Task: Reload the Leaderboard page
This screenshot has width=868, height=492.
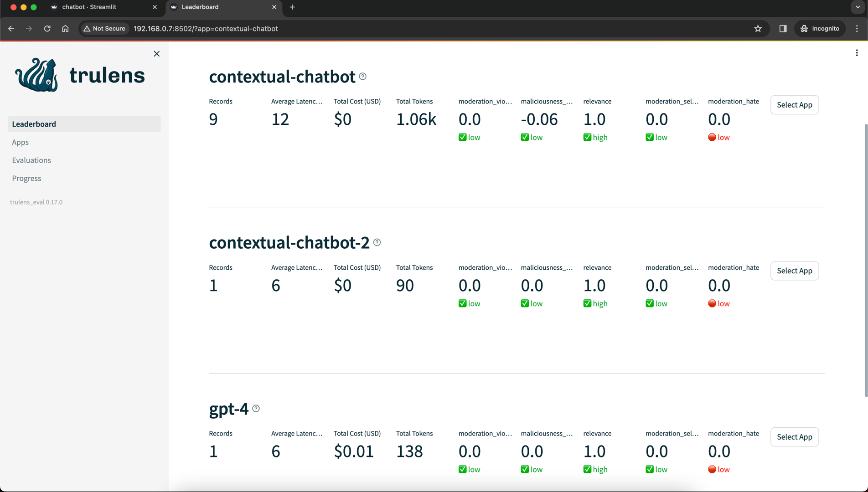Action: [x=47, y=29]
